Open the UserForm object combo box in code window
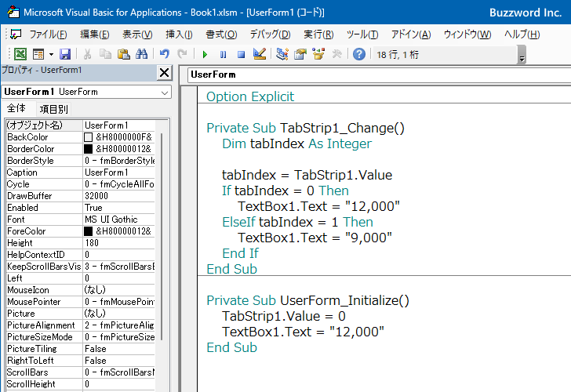 click(x=379, y=75)
